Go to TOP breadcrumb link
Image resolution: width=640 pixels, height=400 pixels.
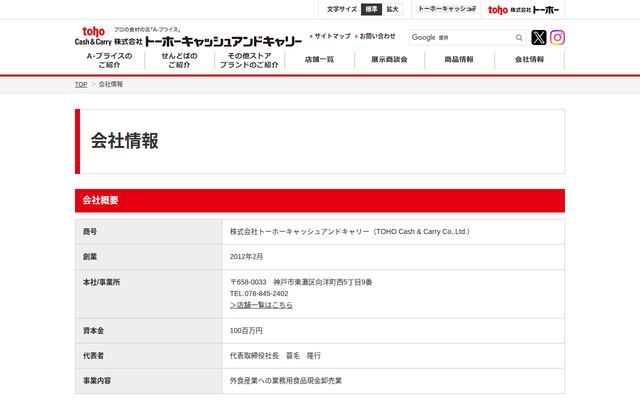click(x=81, y=84)
